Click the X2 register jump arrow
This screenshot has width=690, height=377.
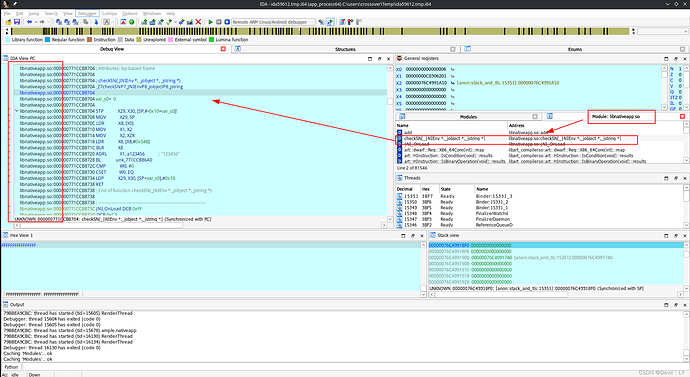[452, 83]
